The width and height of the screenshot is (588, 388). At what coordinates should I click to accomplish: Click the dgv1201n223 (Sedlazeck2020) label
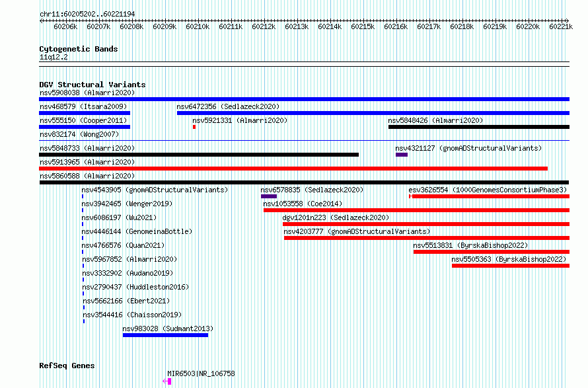[x=336, y=217]
